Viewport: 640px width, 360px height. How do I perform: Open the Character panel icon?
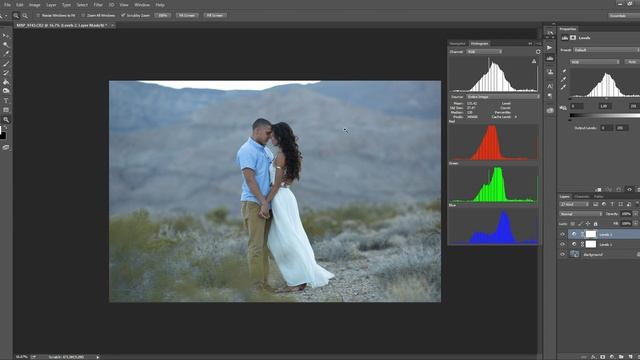pyautogui.click(x=550, y=86)
